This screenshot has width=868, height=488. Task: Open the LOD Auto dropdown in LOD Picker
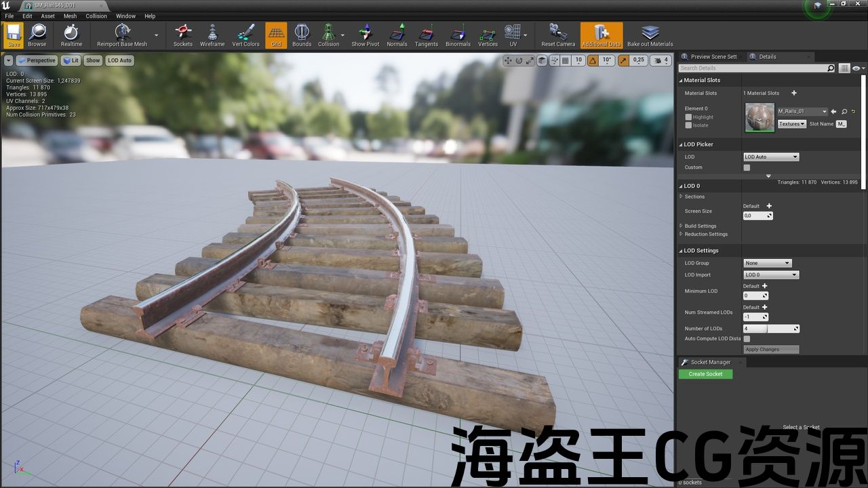[x=771, y=157]
